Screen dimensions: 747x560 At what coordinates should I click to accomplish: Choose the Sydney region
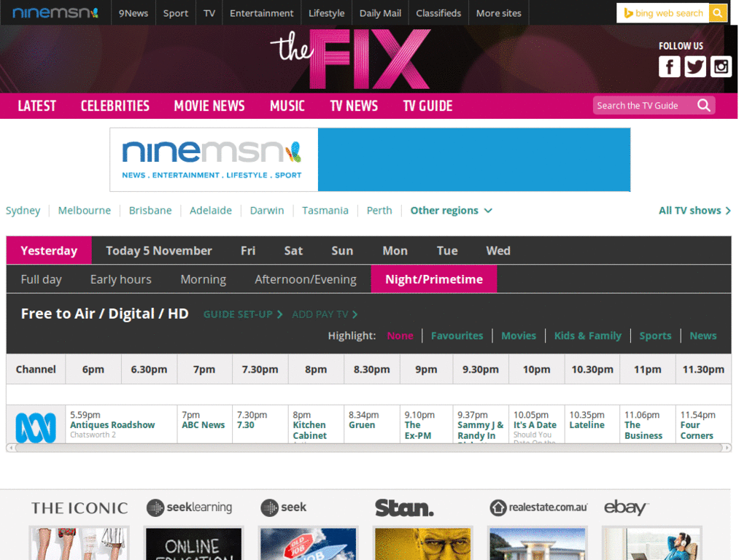click(x=23, y=211)
